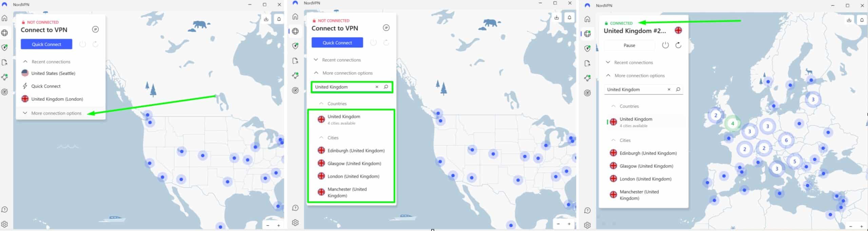Click green cluster 4 on right map
868x231 pixels.
tap(732, 123)
